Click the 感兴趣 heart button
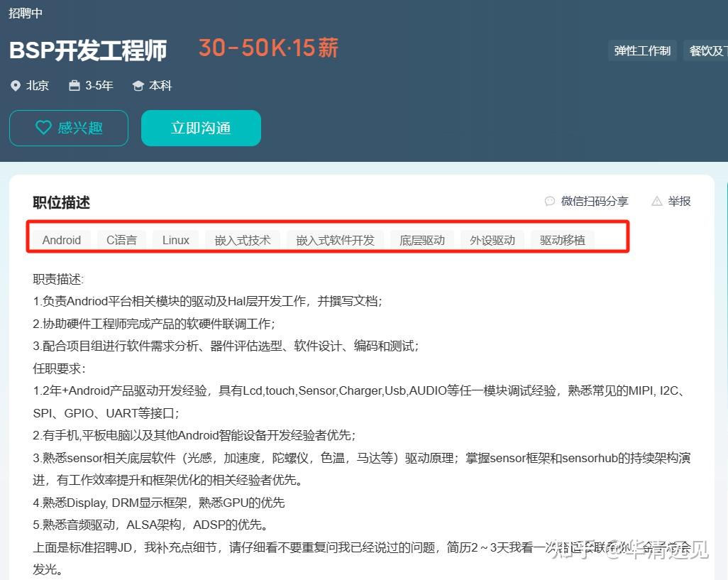The image size is (728, 580). click(x=69, y=128)
